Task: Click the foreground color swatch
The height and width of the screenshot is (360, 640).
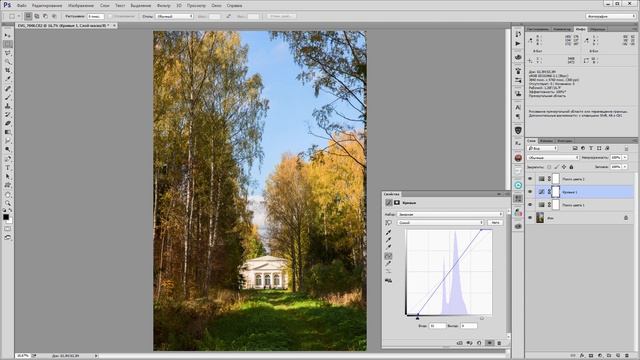Action: 6,217
